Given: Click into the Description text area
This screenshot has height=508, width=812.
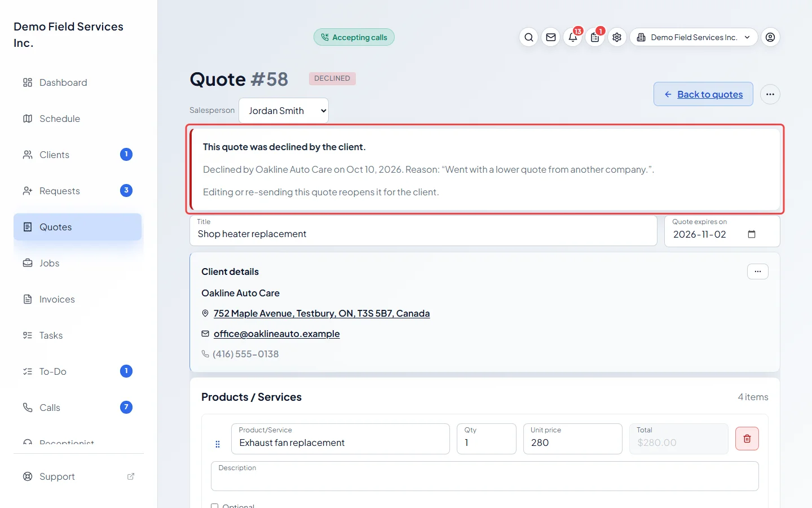Looking at the screenshot, I should coord(485,476).
